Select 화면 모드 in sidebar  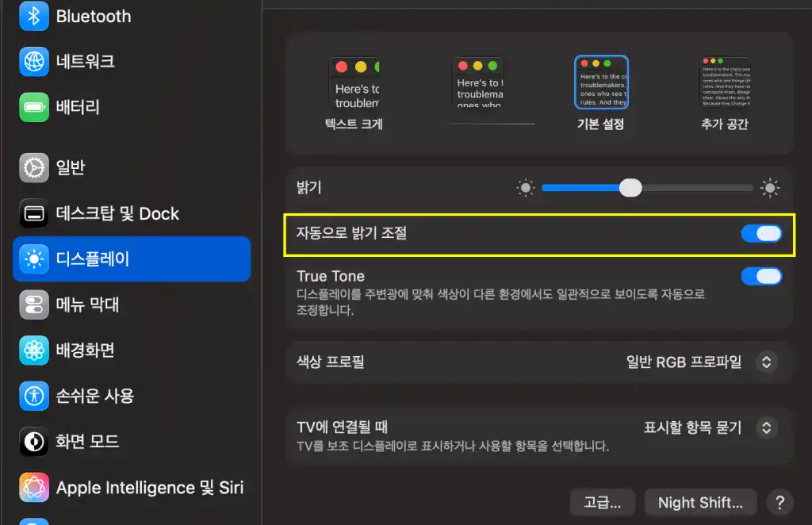coord(132,442)
